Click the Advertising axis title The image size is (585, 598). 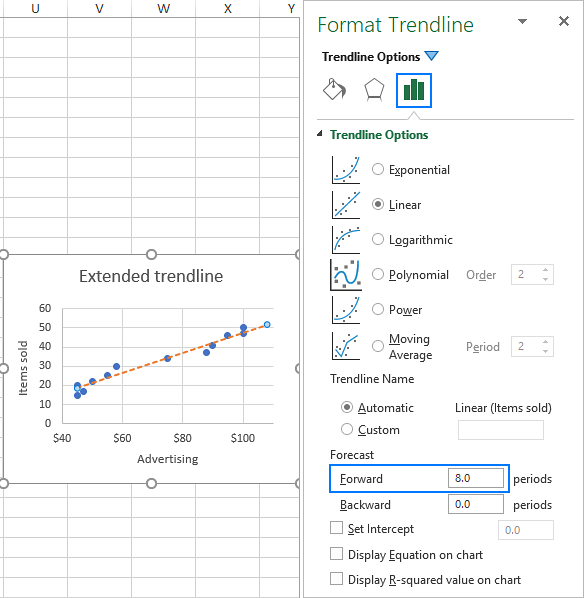tap(168, 458)
